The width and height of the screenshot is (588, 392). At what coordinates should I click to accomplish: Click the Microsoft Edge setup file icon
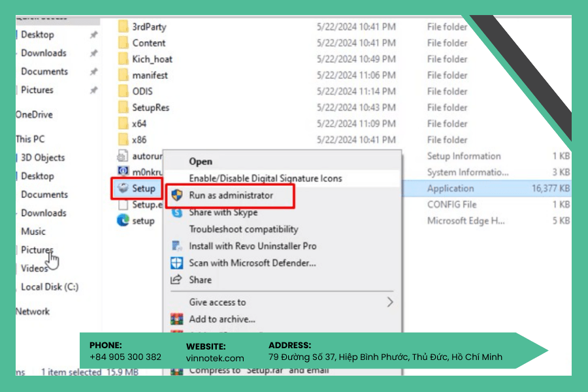click(123, 220)
